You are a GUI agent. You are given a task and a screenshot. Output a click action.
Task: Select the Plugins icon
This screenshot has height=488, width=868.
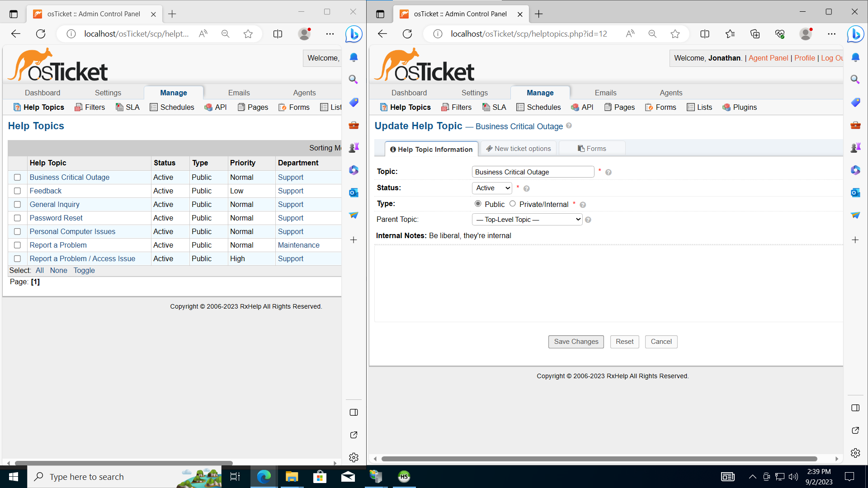coord(727,107)
